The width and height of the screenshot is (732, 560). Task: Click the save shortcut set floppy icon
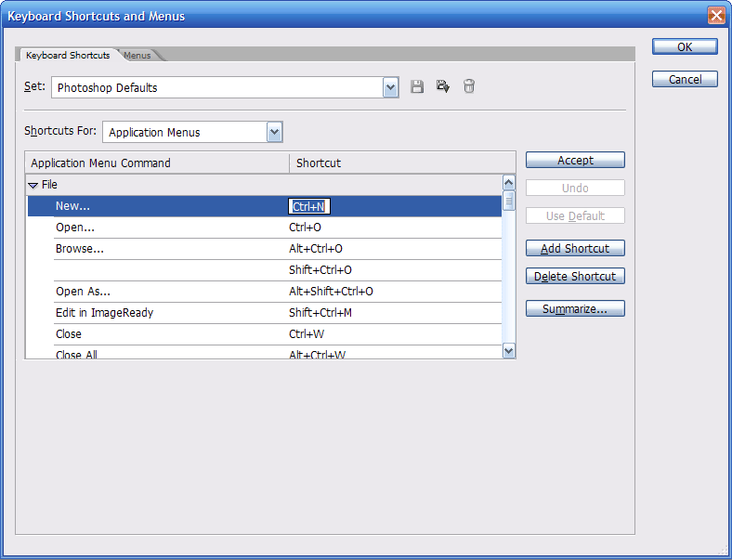click(x=417, y=86)
